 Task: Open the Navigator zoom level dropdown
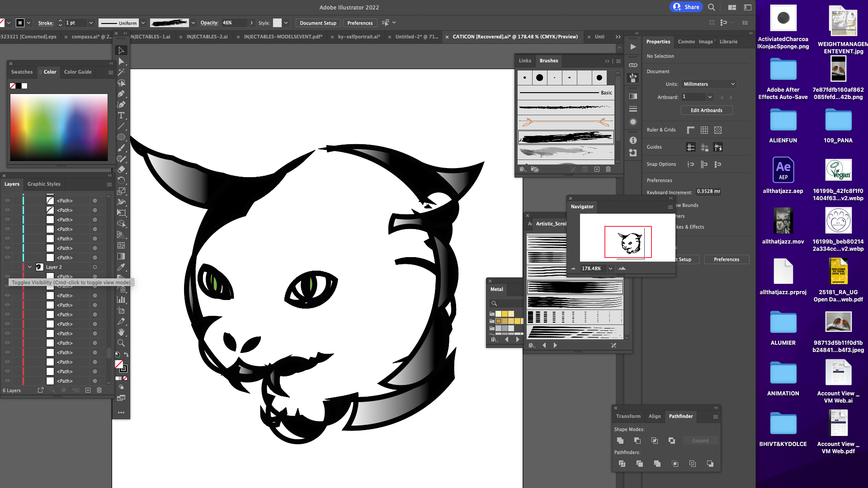(610, 268)
